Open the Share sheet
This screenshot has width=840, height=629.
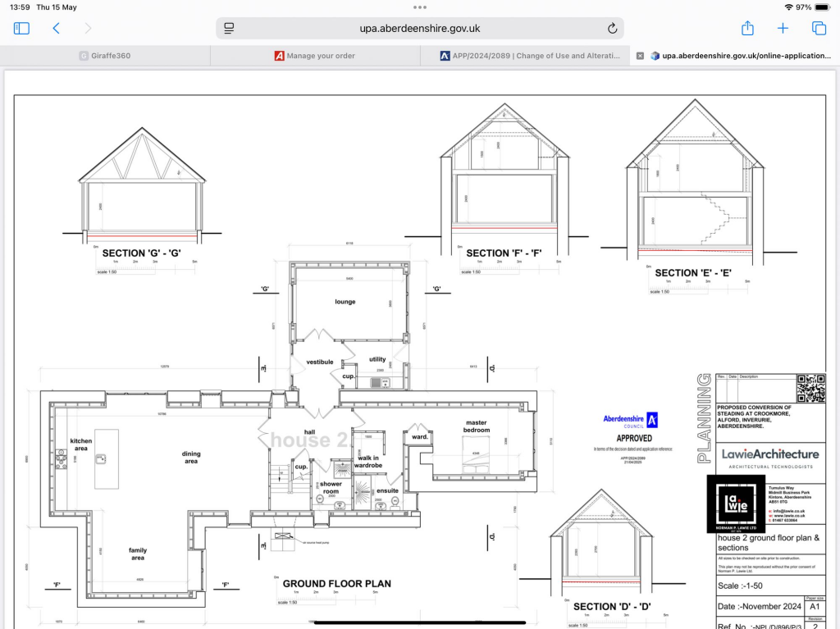[747, 29]
